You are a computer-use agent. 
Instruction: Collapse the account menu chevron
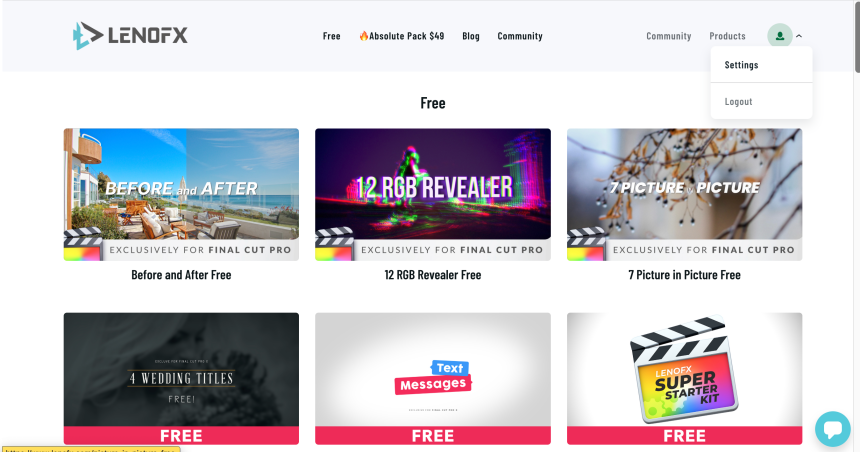799,36
